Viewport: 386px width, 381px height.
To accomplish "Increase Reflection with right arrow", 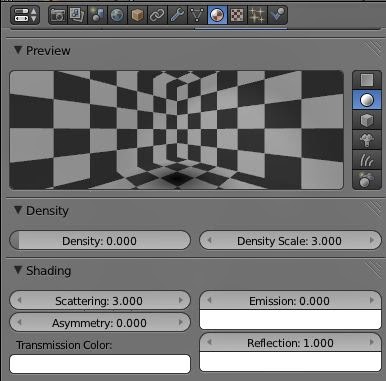I will [x=372, y=342].
